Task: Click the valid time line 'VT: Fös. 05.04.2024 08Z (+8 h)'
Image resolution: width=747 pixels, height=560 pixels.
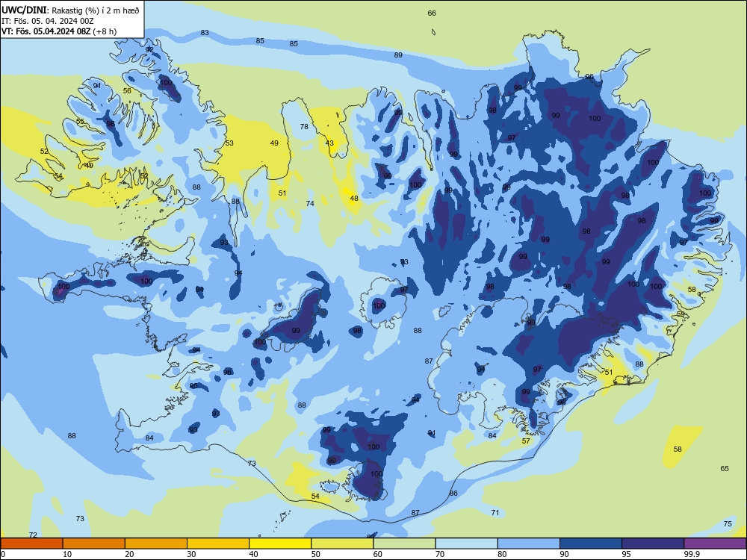Action: (x=59, y=31)
